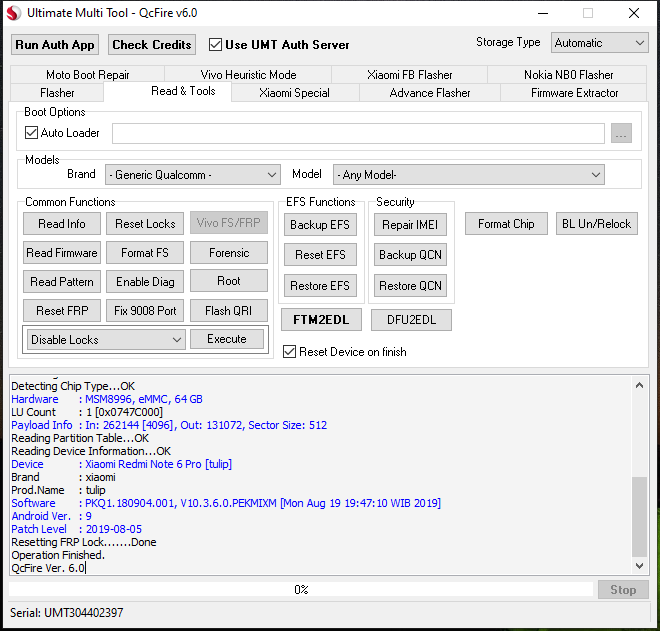Click the BL Un/Relock button

coord(596,224)
